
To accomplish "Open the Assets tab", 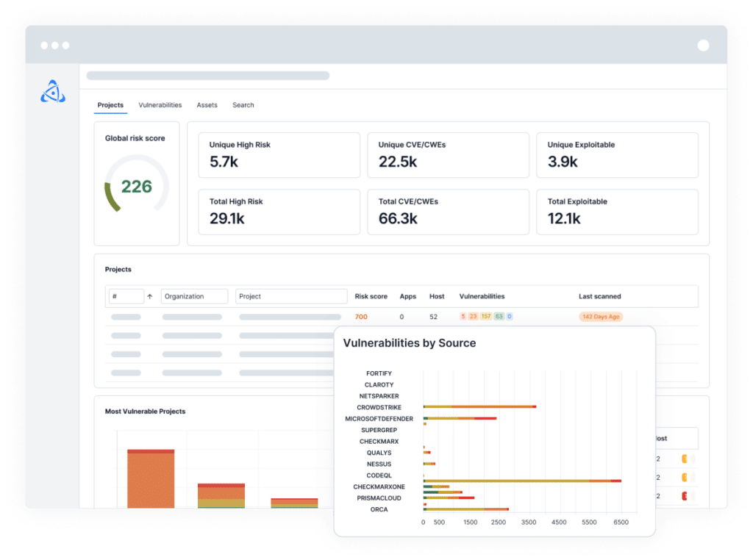I will pyautogui.click(x=207, y=105).
